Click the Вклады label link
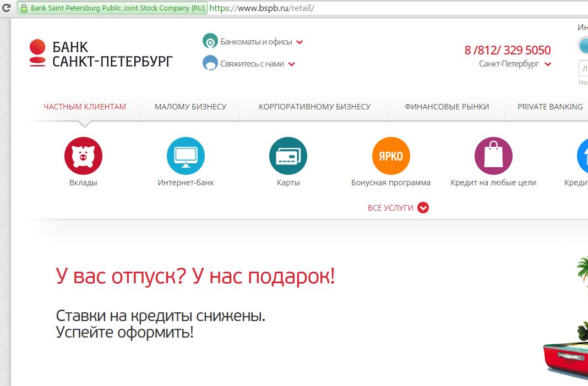This screenshot has height=386, width=588. point(83,183)
